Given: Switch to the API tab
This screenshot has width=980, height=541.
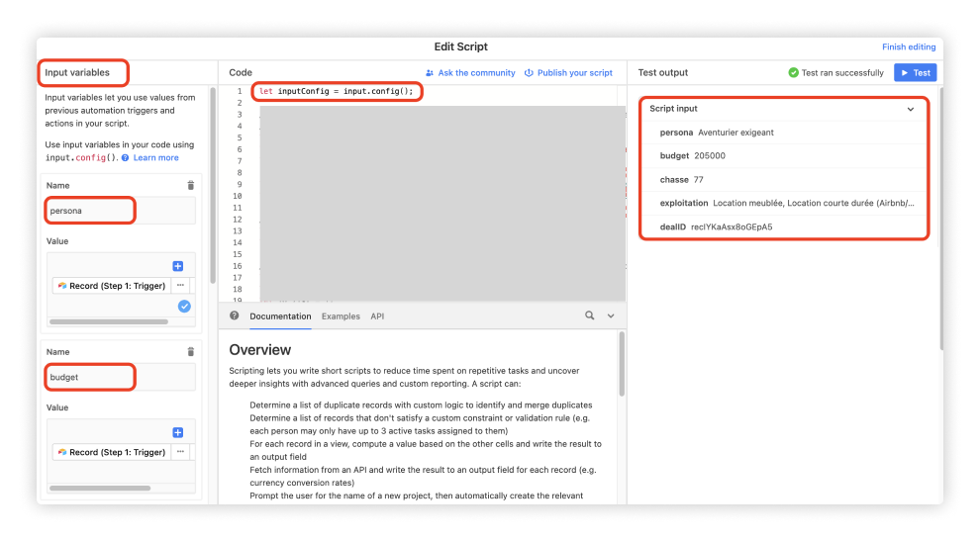Looking at the screenshot, I should [x=377, y=316].
